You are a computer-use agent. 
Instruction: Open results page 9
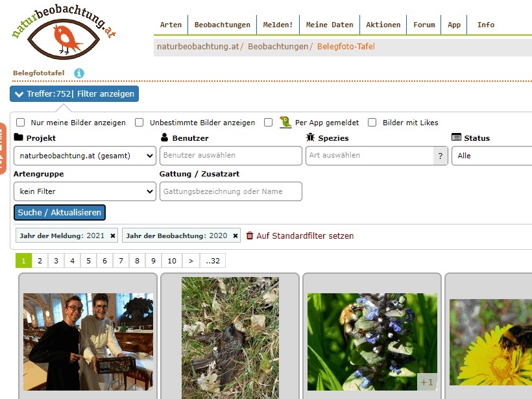tap(153, 261)
